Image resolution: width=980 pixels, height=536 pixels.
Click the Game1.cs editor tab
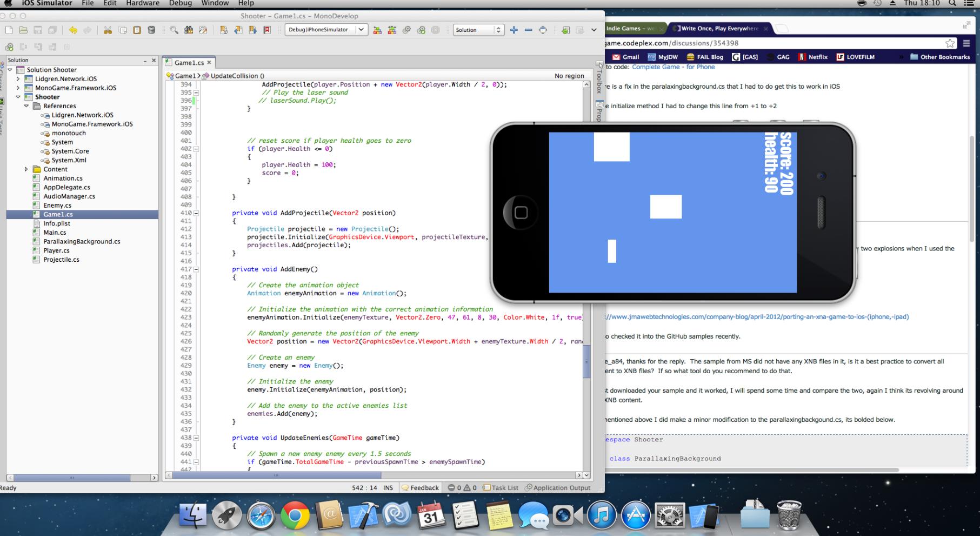(x=189, y=63)
